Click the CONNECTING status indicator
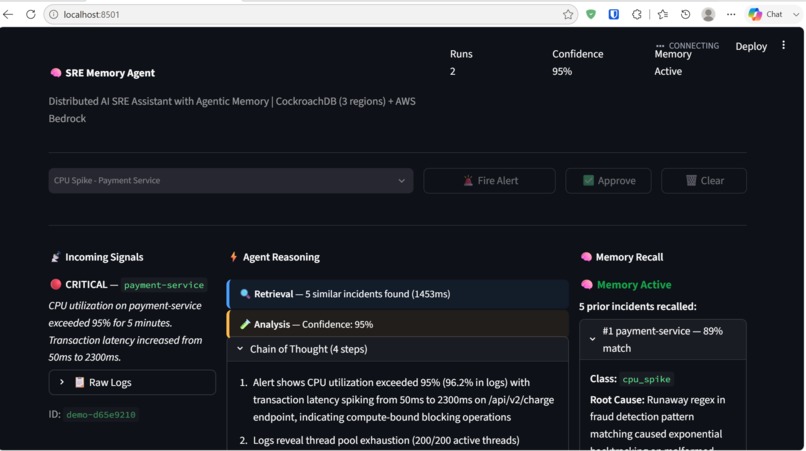Screen dimensions: 806x451 point(687,46)
